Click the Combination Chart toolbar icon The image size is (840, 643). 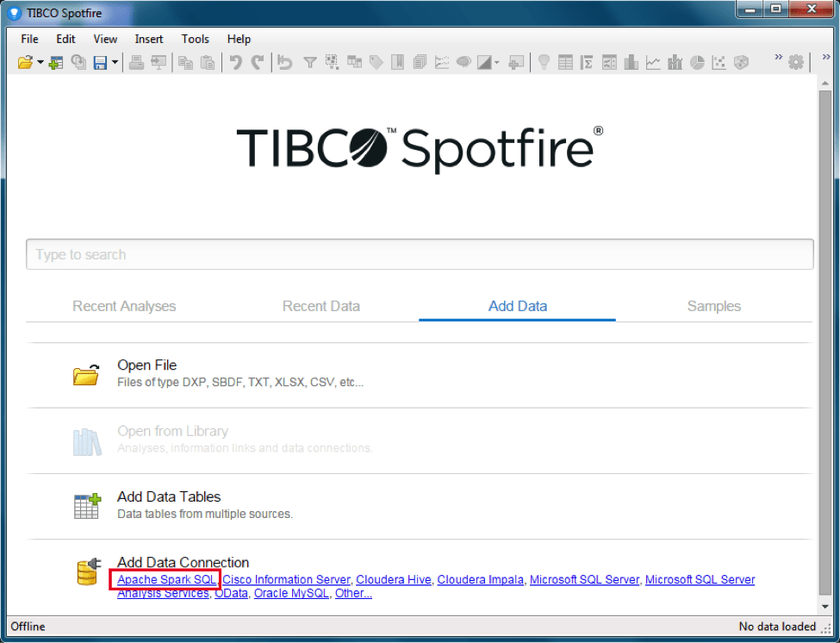[x=675, y=63]
